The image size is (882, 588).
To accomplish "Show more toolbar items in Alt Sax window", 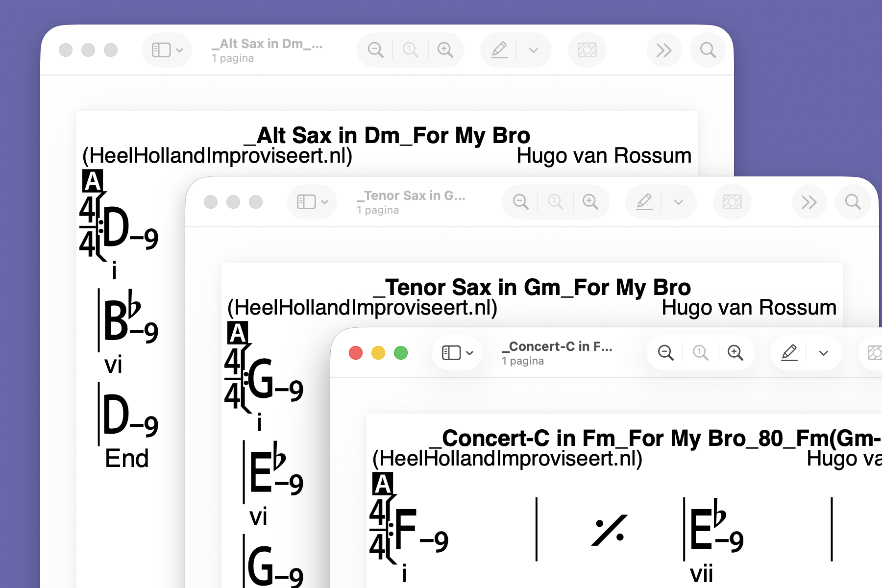I will pyautogui.click(x=664, y=50).
